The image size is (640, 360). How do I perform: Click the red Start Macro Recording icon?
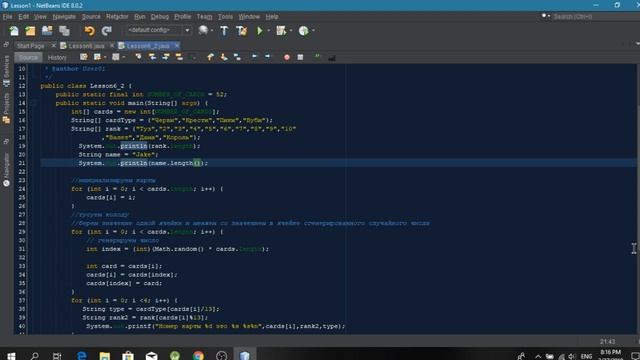287,58
